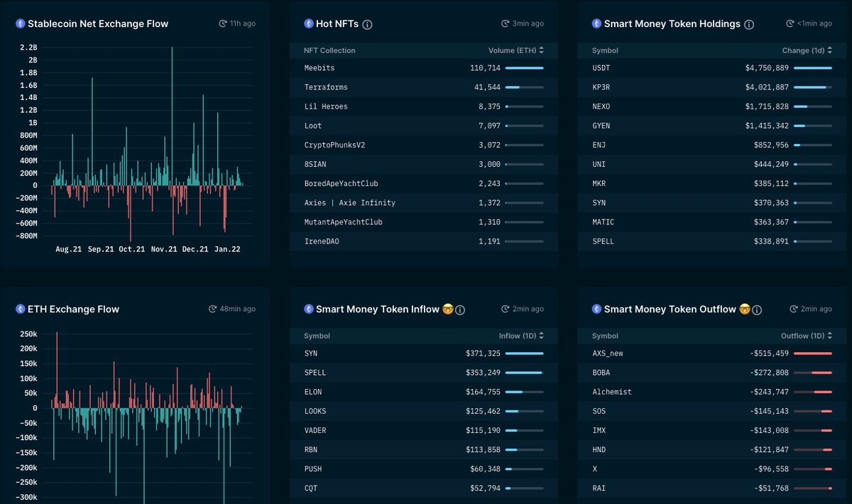The image size is (852, 504).
Task: Click the Symbol header in Smart Money Token Outflow
Action: click(x=605, y=336)
